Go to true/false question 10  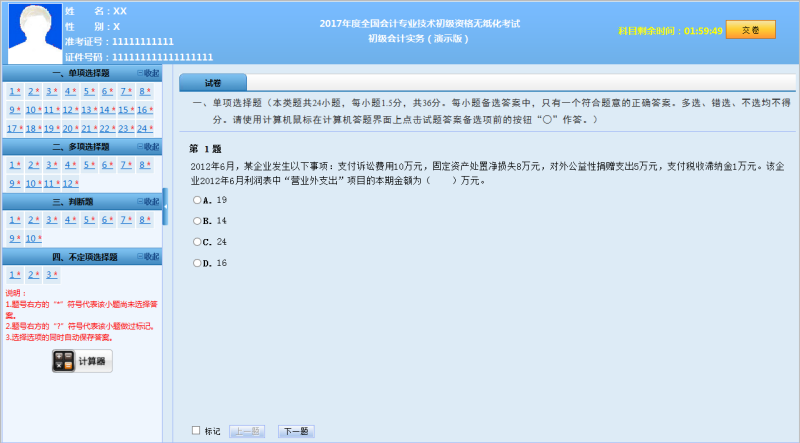(31, 238)
